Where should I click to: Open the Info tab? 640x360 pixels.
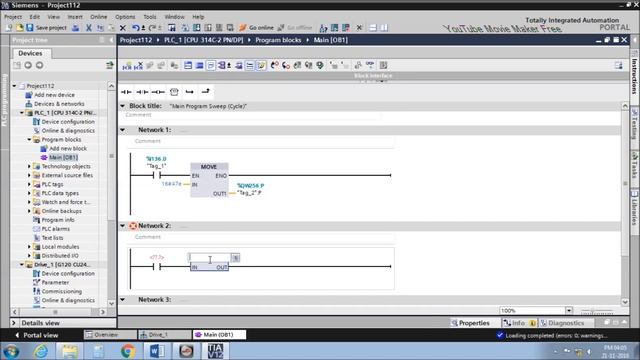[519, 323]
